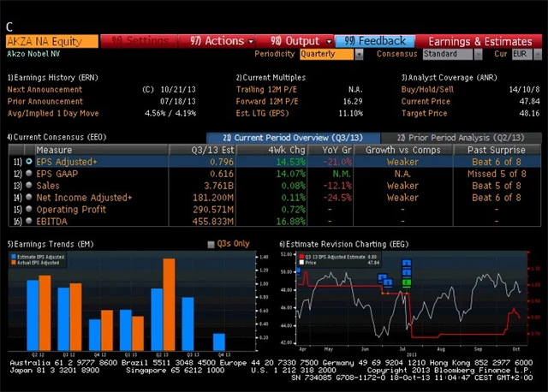The width and height of the screenshot is (548, 392).
Task: Click the Buy/Hold/Sell value 14/10/8
Action: (x=524, y=89)
